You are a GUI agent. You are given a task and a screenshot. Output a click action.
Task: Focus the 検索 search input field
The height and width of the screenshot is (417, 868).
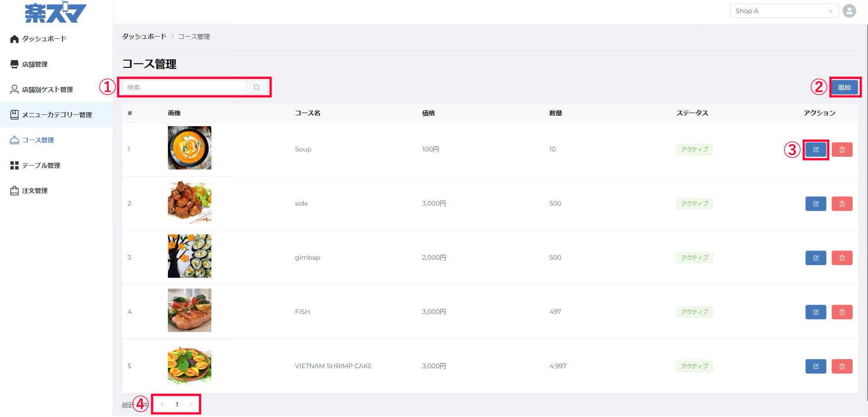[184, 87]
